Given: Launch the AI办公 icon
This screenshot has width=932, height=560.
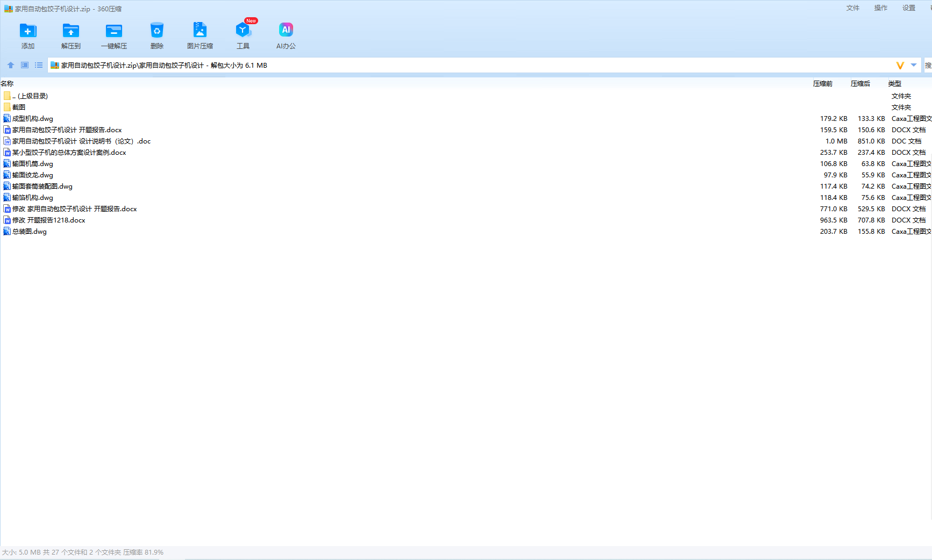Looking at the screenshot, I should (286, 31).
